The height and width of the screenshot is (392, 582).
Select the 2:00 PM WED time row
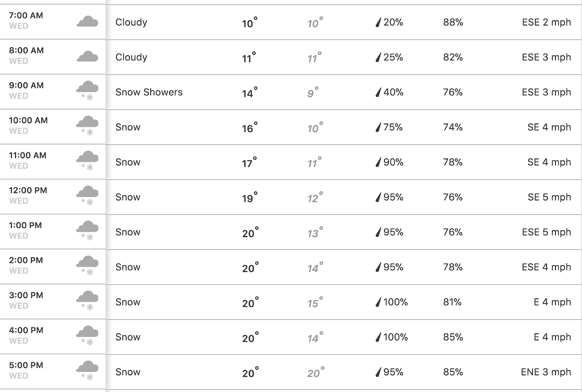(x=53, y=267)
